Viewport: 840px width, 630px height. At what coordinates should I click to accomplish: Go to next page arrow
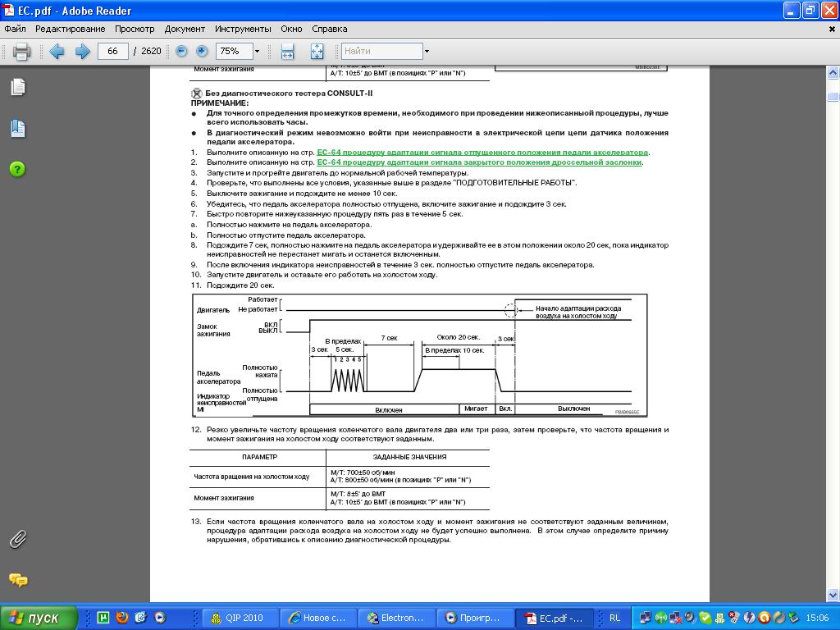click(x=83, y=52)
